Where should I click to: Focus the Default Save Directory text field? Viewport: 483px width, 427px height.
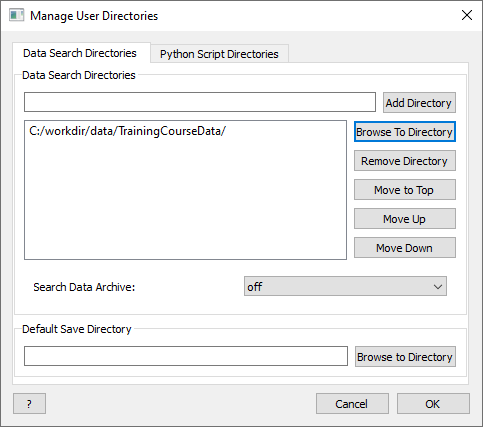coord(186,356)
